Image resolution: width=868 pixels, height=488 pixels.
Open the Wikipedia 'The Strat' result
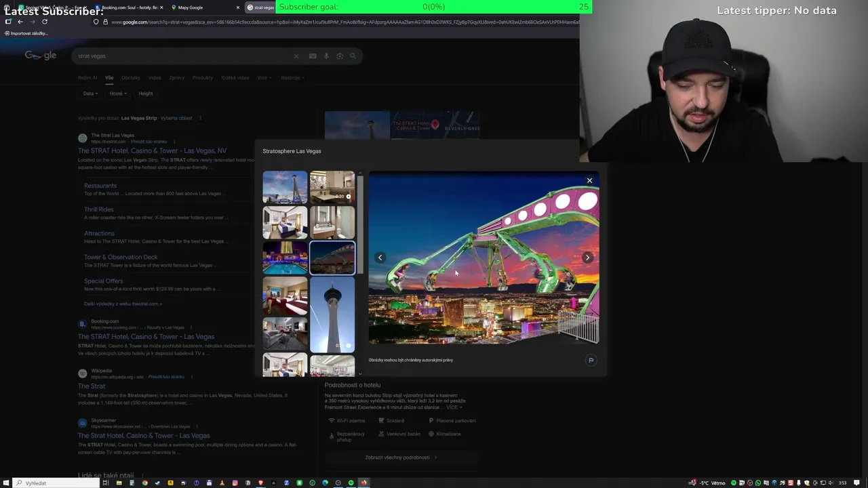92,386
